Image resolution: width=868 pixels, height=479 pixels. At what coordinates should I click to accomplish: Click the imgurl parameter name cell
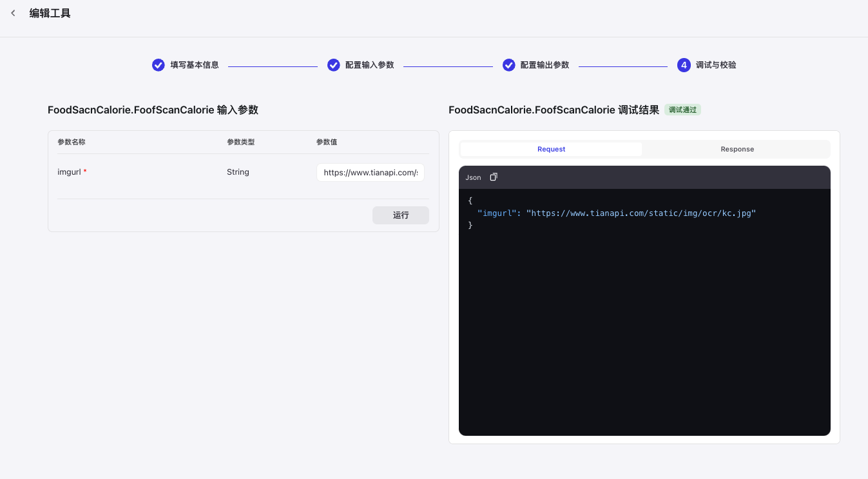(x=72, y=172)
